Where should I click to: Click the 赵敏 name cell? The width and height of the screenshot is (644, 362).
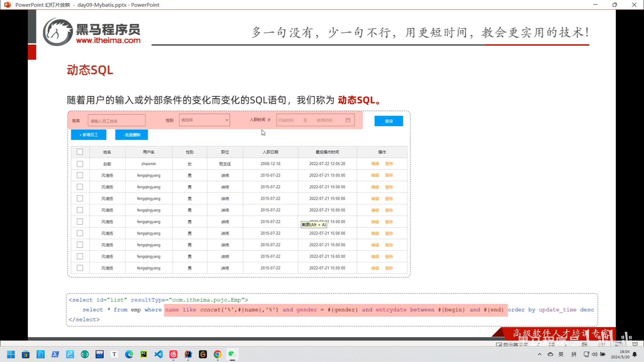click(107, 164)
